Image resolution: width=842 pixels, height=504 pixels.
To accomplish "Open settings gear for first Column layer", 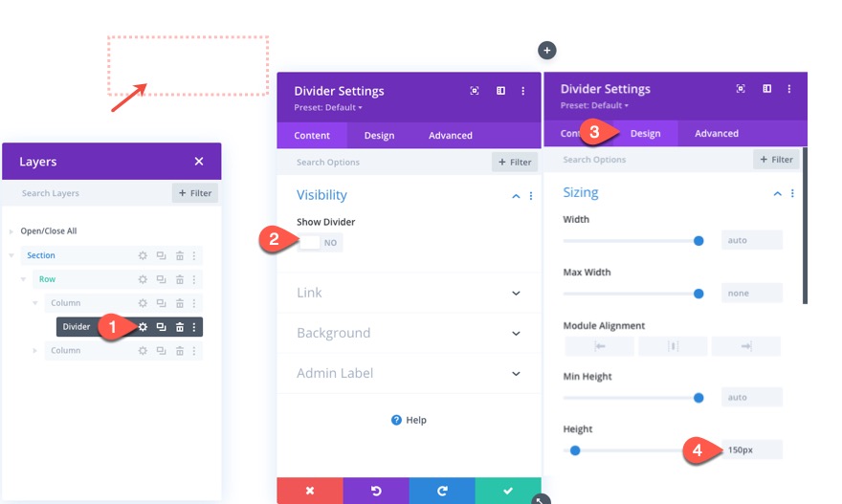I will pyautogui.click(x=143, y=303).
